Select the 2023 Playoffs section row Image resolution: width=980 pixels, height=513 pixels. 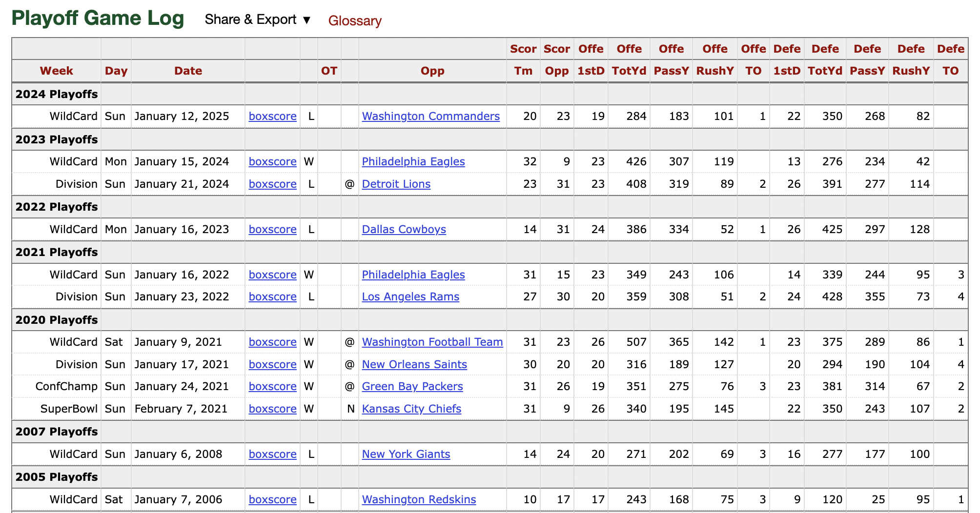click(490, 139)
